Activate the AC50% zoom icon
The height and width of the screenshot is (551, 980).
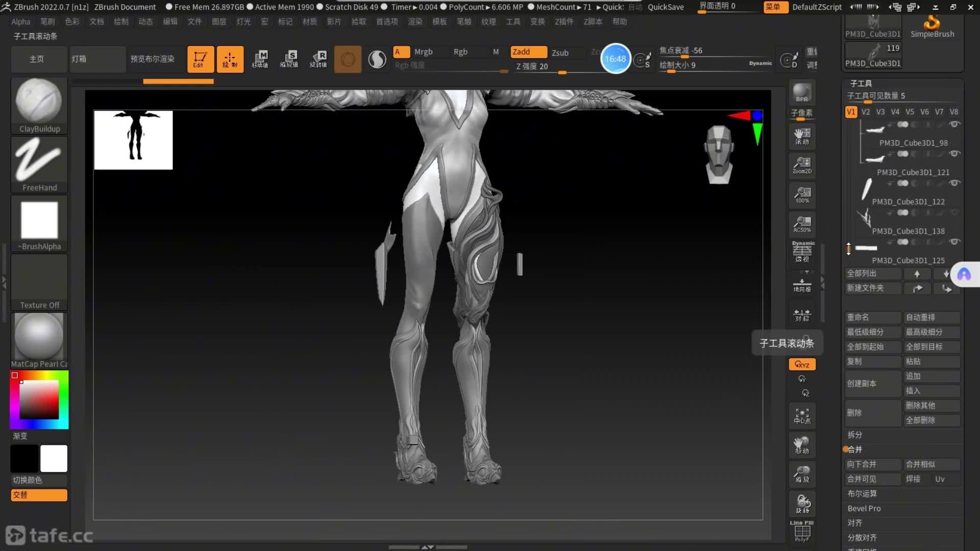click(802, 224)
